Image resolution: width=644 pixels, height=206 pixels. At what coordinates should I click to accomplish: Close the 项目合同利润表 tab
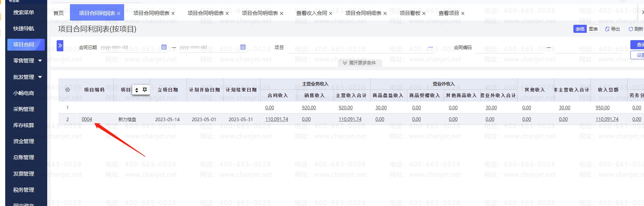coord(119,13)
